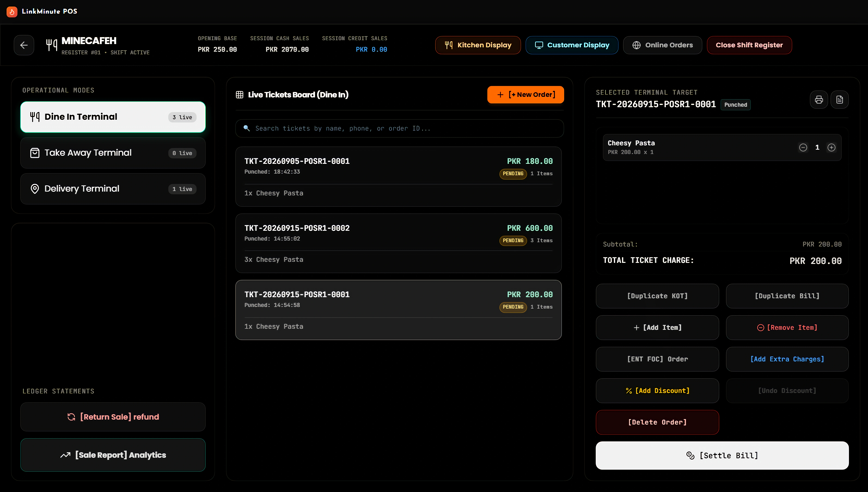The width and height of the screenshot is (868, 492).
Task: Increase Cheesy Pasta quantity with plus
Action: [832, 148]
